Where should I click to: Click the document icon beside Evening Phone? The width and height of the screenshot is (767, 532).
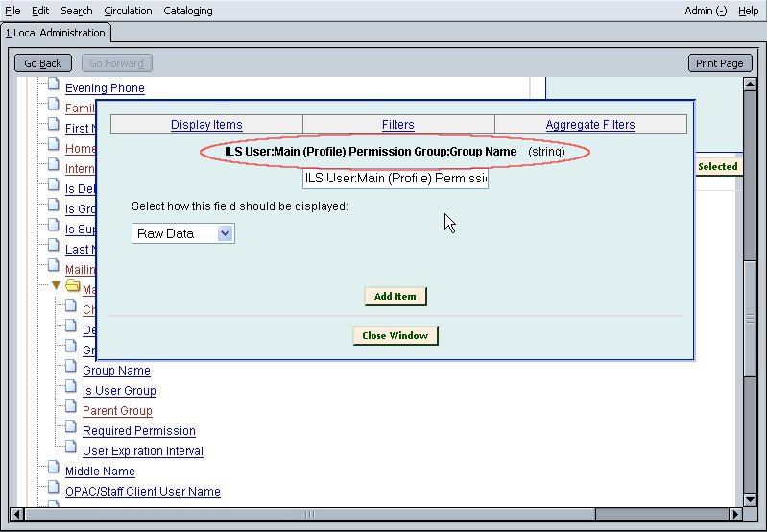[54, 86]
